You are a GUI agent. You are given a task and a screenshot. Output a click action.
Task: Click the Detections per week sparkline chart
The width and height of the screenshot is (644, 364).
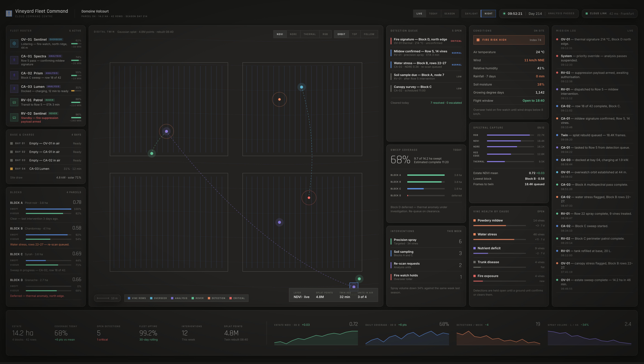pyautogui.click(x=498, y=338)
